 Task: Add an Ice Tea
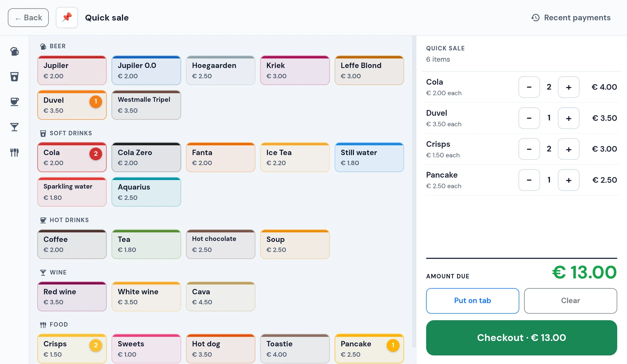click(x=295, y=157)
